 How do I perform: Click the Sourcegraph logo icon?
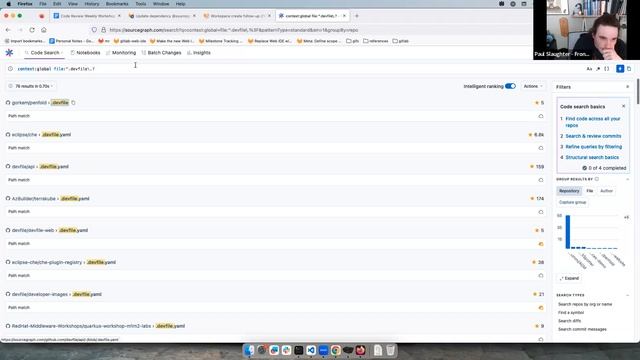(9, 53)
